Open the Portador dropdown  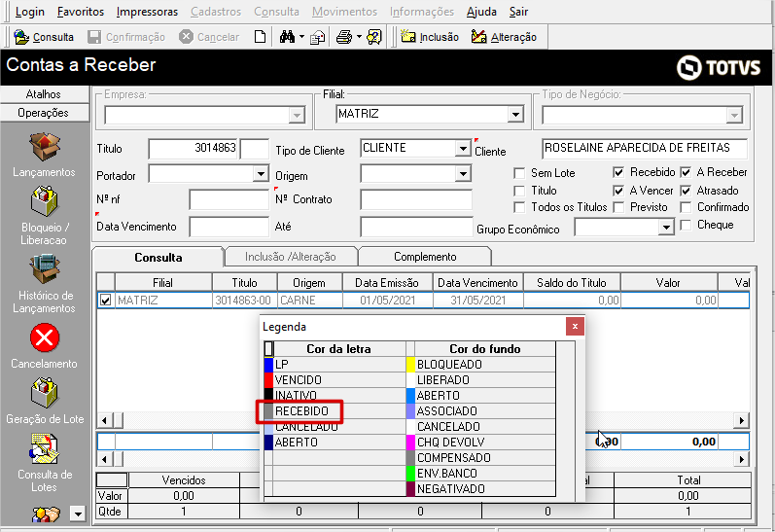[x=261, y=173]
